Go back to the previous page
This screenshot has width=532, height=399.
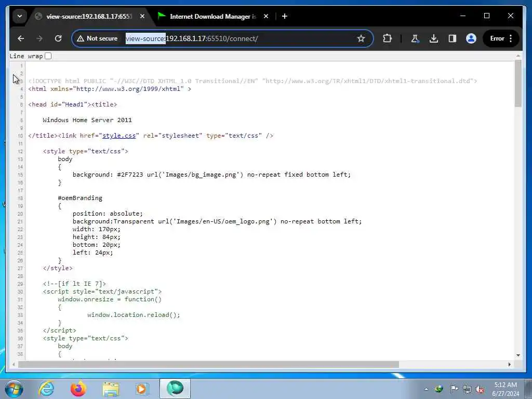21,38
